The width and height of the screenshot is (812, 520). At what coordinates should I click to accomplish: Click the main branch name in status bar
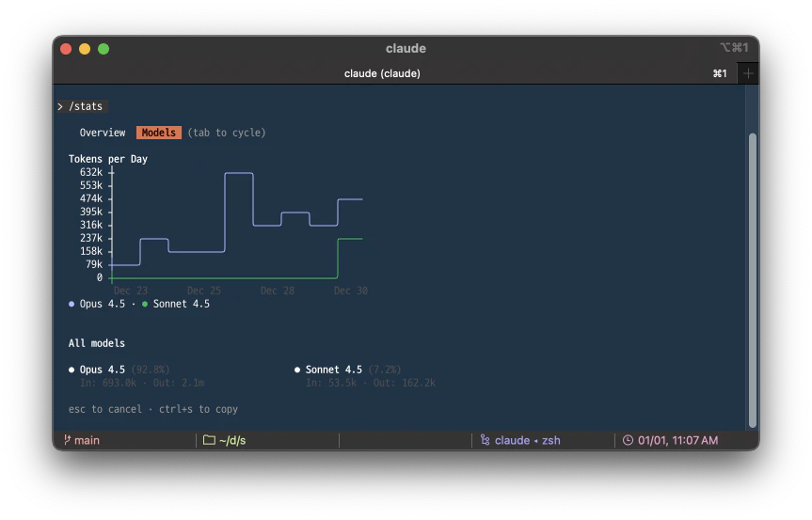87,440
